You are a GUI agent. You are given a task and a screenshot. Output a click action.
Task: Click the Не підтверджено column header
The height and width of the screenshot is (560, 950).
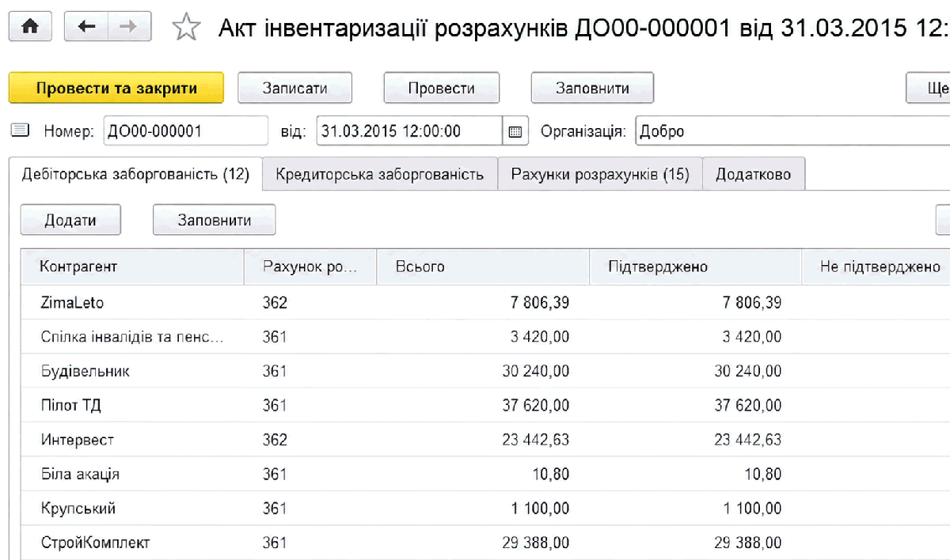coord(876,267)
